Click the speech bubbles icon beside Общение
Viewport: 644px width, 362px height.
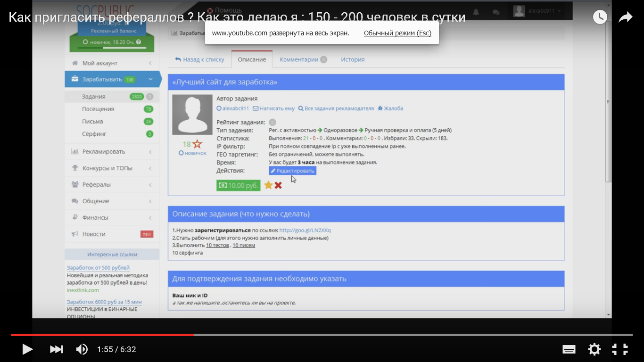point(74,201)
